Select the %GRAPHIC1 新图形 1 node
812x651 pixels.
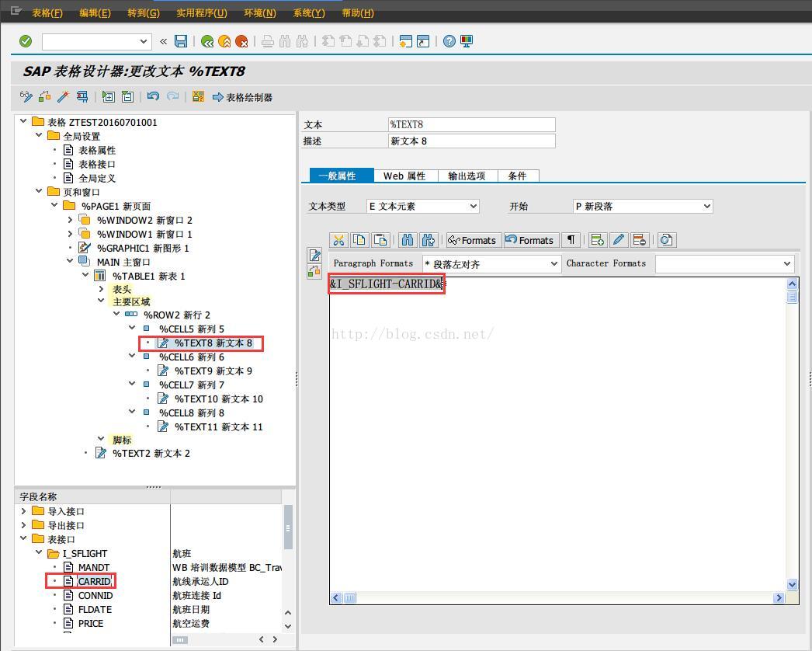[143, 249]
